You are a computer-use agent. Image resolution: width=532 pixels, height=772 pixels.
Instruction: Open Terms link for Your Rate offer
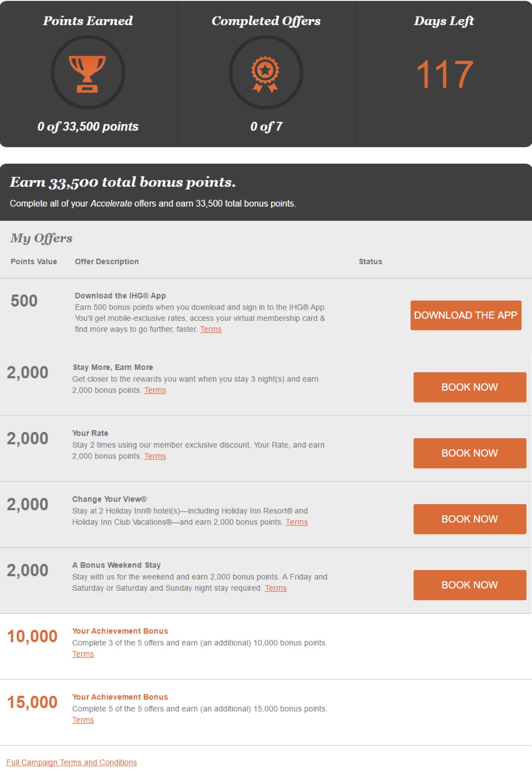pos(155,456)
